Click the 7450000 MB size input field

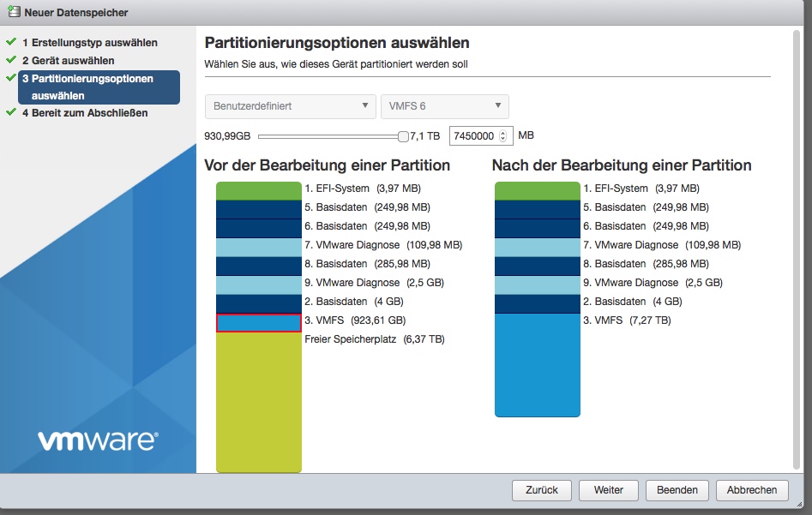(x=472, y=135)
